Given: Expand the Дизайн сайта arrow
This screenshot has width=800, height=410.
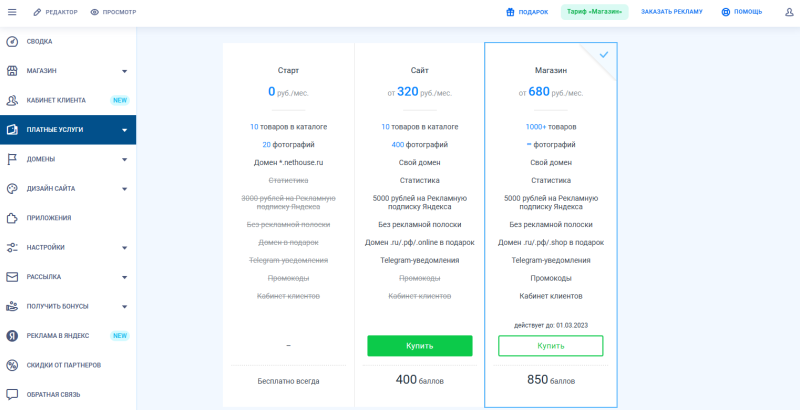Looking at the screenshot, I should pyautogui.click(x=124, y=189).
